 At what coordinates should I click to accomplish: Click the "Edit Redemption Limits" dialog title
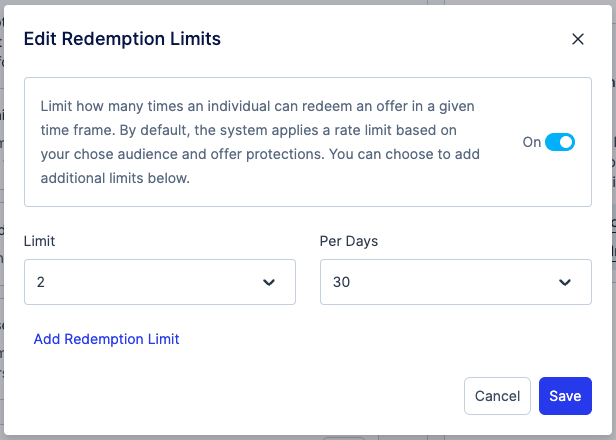point(121,39)
